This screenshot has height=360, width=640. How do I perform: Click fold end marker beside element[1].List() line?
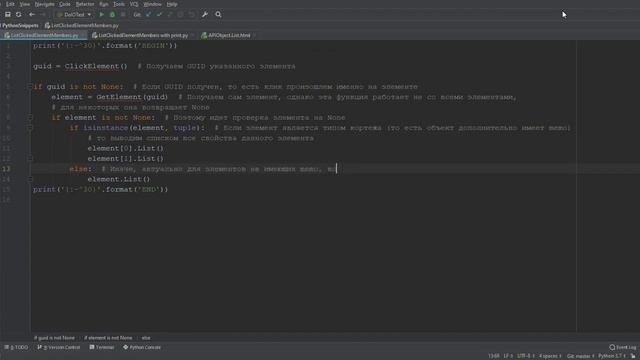coord(30,159)
